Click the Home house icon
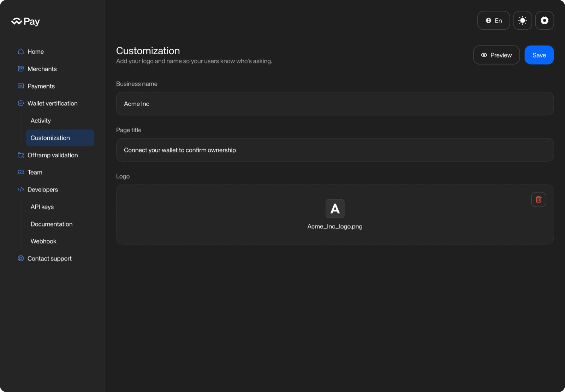 [x=21, y=52]
